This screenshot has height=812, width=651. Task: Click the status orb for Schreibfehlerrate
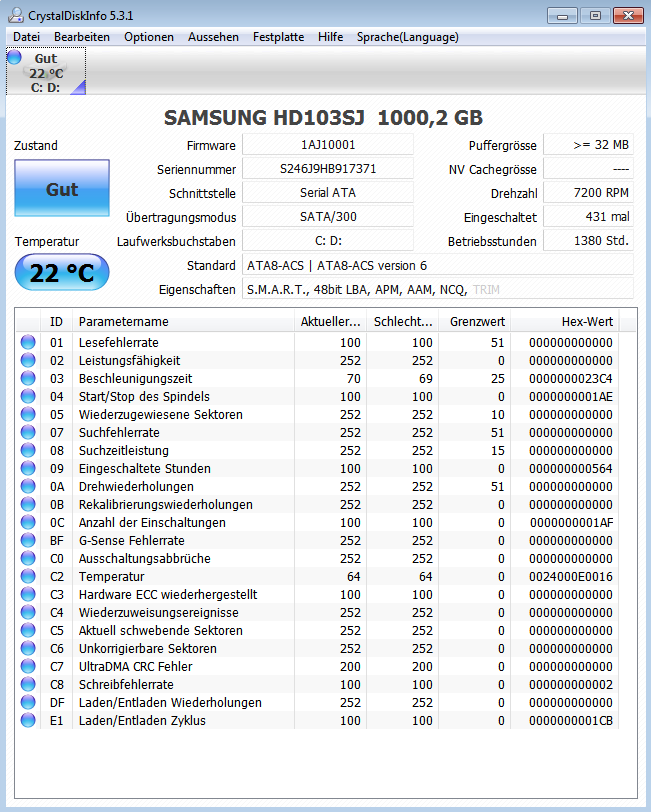point(28,684)
